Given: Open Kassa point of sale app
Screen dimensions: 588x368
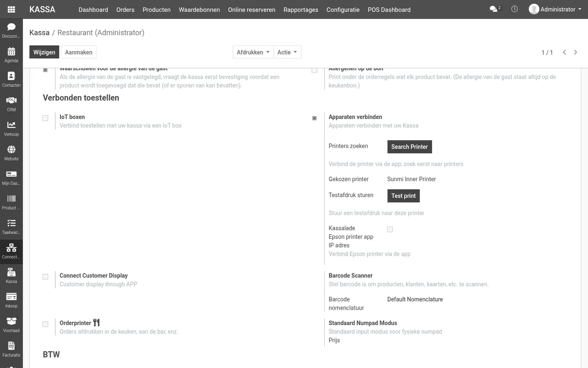Looking at the screenshot, I should pyautogui.click(x=11, y=276).
